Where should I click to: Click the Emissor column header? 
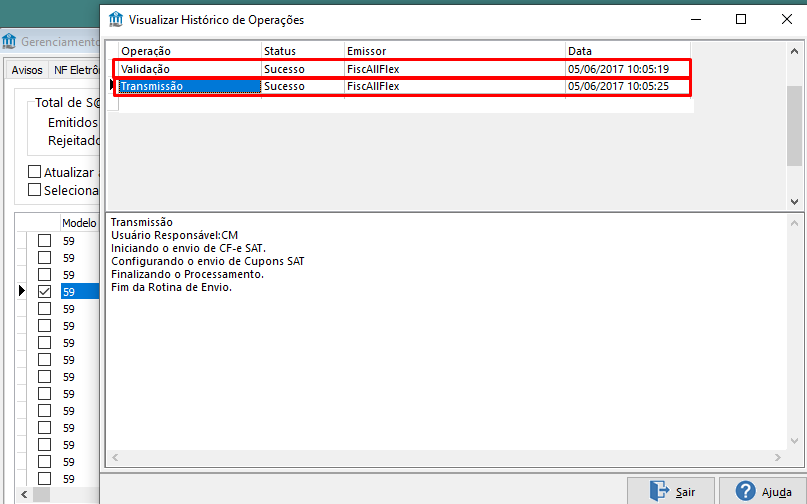click(x=454, y=51)
